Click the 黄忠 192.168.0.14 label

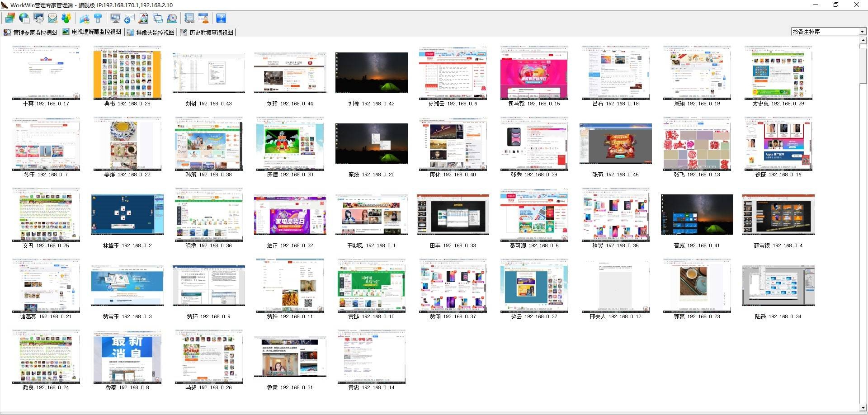click(371, 387)
